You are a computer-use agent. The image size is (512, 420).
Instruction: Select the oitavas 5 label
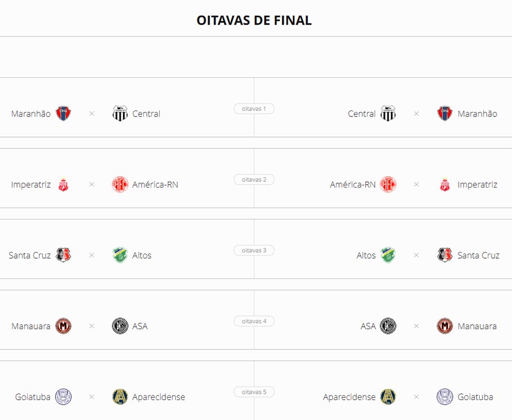[254, 392]
